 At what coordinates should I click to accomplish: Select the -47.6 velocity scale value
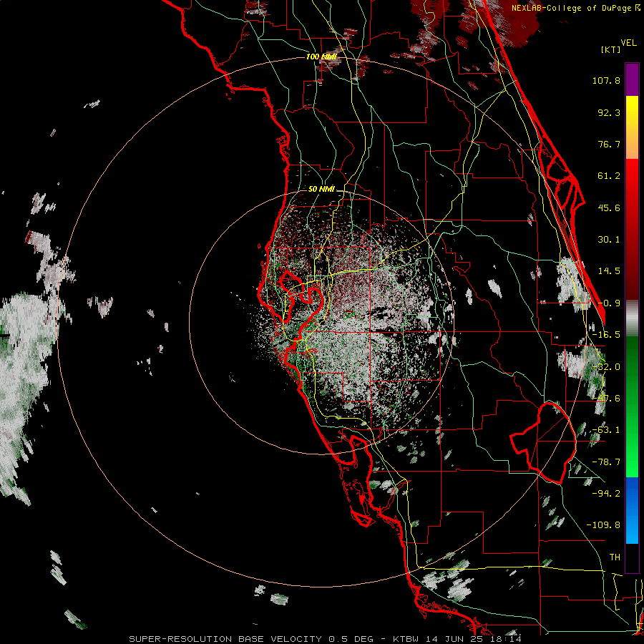(606, 399)
